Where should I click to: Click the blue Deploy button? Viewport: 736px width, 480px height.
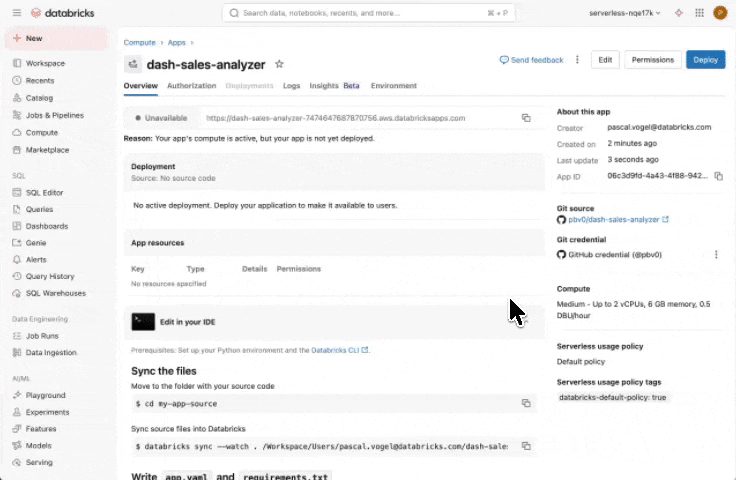(705, 60)
